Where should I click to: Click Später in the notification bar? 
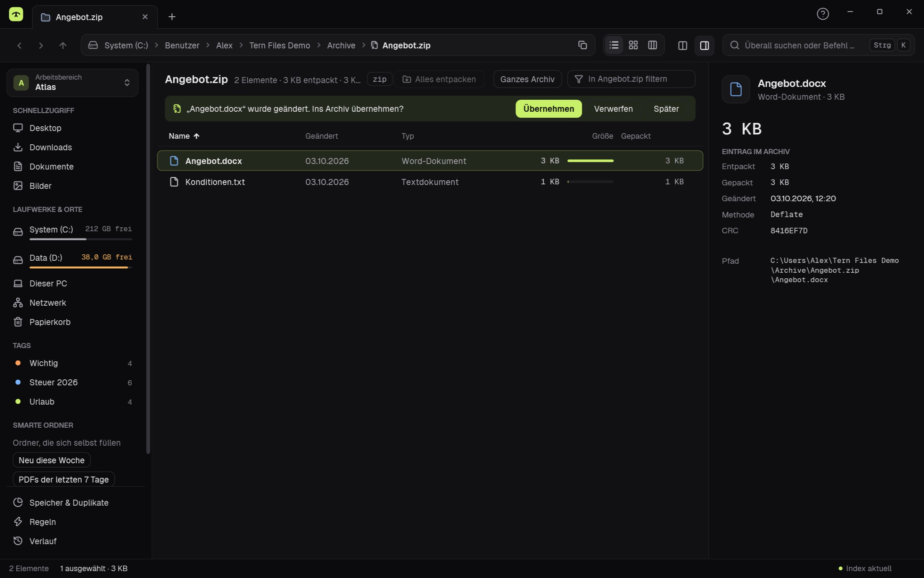[666, 109]
